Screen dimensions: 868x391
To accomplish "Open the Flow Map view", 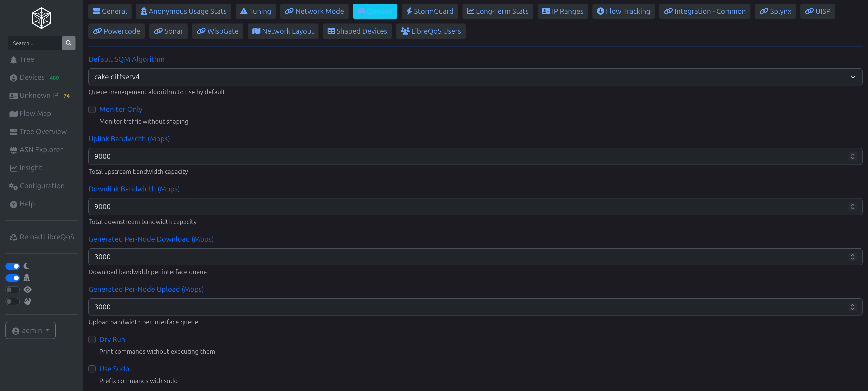I will click(35, 113).
